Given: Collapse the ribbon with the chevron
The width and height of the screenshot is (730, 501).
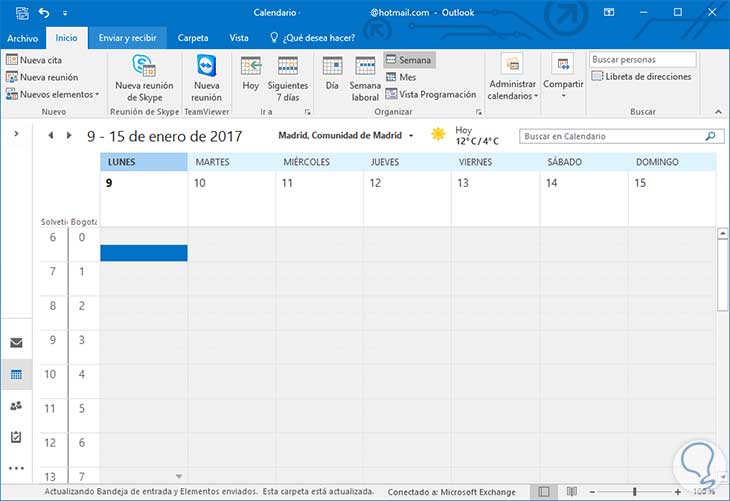Looking at the screenshot, I should [718, 112].
